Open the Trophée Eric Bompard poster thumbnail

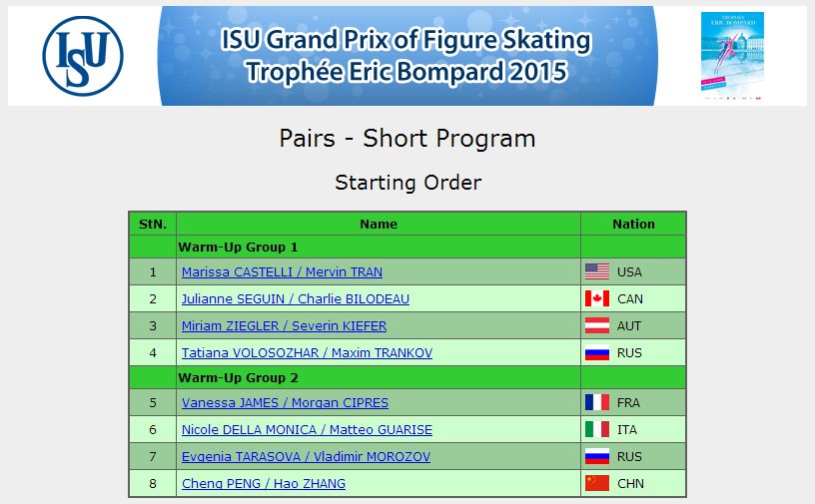click(732, 56)
